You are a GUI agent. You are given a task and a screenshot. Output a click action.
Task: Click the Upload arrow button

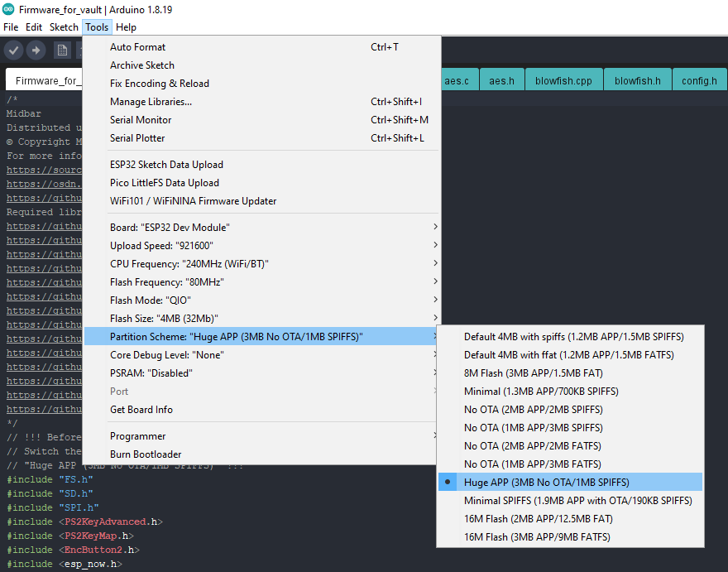click(36, 50)
